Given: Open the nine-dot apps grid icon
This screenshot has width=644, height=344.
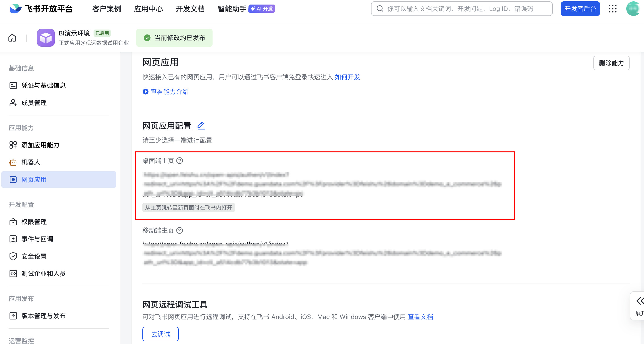Looking at the screenshot, I should point(612,9).
